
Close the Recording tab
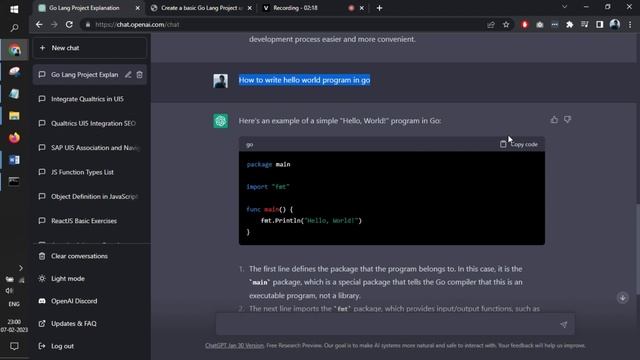coord(362,8)
